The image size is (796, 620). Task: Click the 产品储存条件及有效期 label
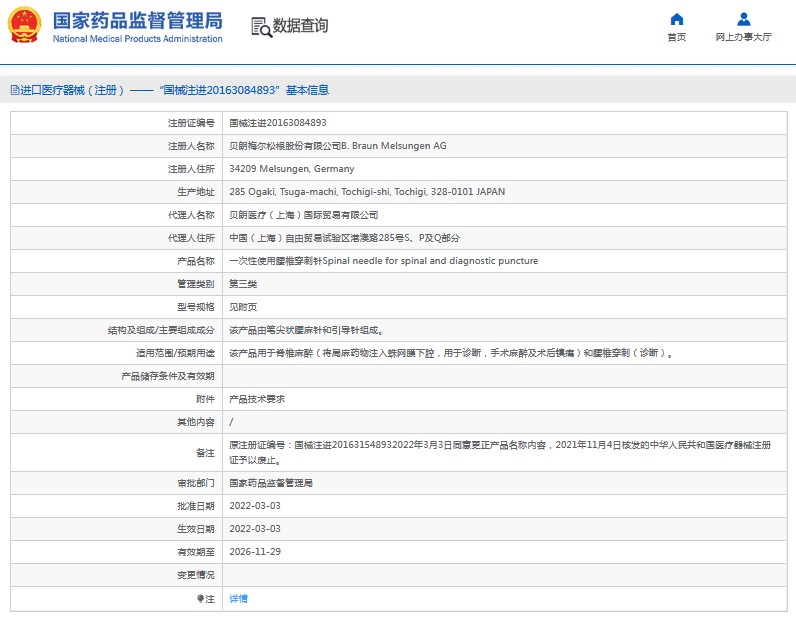click(168, 376)
